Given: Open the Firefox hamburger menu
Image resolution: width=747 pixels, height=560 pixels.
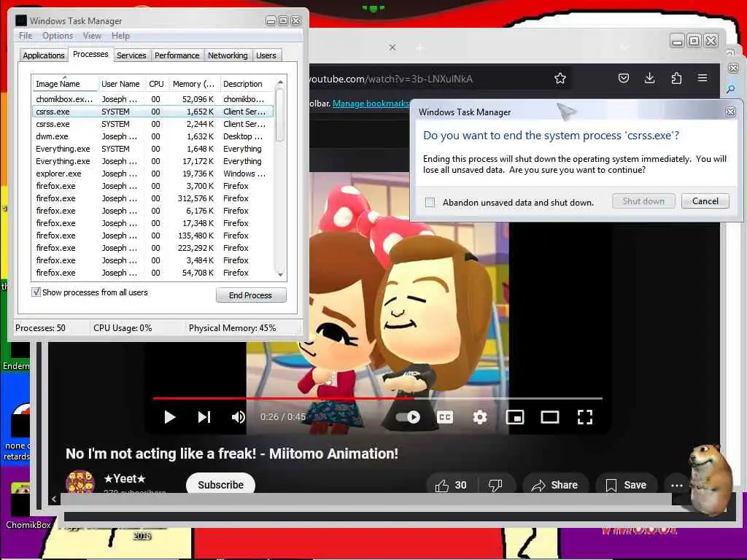Looking at the screenshot, I should click(703, 77).
